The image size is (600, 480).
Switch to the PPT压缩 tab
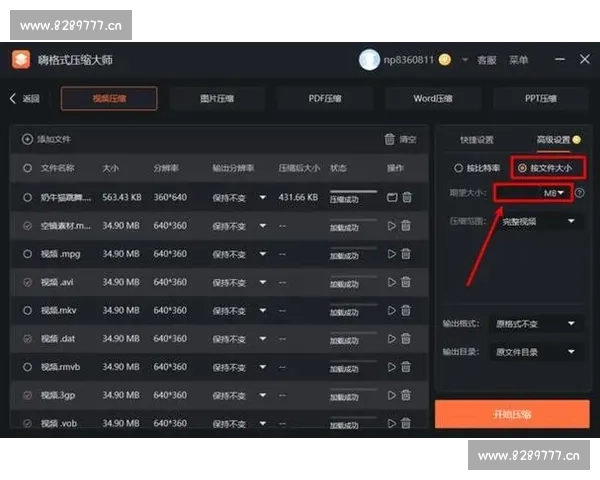coord(541,98)
